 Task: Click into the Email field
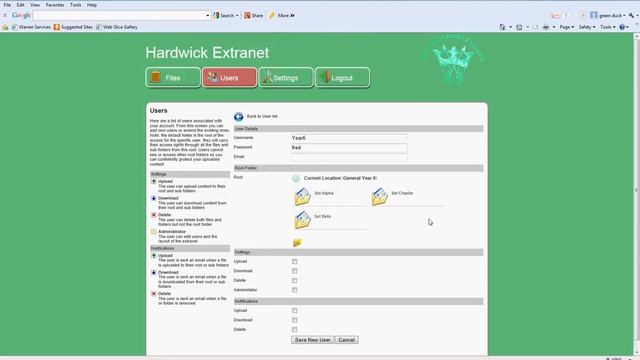pyautogui.click(x=349, y=157)
